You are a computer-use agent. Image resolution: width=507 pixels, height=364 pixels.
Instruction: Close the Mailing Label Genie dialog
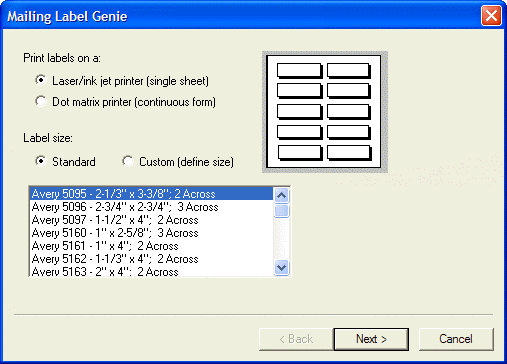[491, 15]
